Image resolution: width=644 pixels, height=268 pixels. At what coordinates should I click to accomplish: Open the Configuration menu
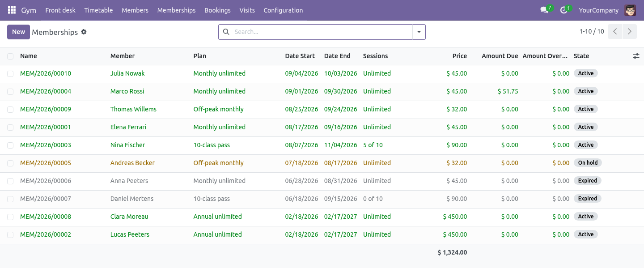283,10
